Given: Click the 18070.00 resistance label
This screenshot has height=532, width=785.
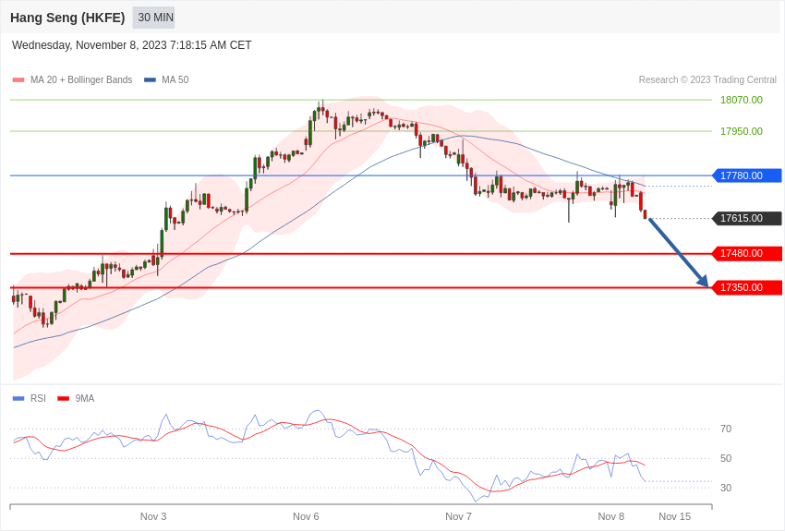Looking at the screenshot, I should click(x=741, y=100).
